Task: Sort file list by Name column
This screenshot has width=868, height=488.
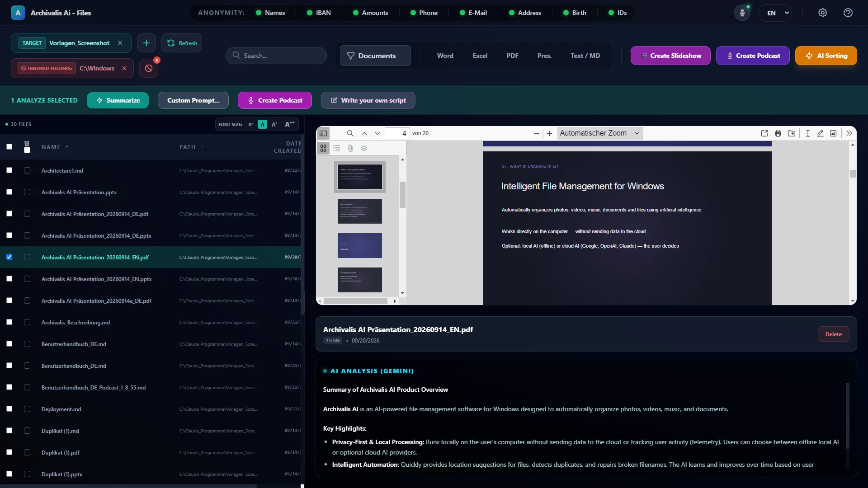Action: [55, 147]
